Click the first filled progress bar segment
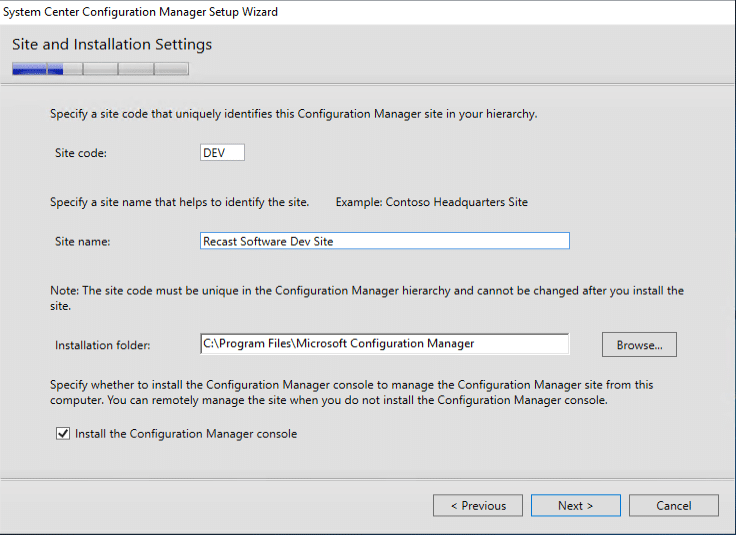This screenshot has height=535, width=736. coord(29,69)
